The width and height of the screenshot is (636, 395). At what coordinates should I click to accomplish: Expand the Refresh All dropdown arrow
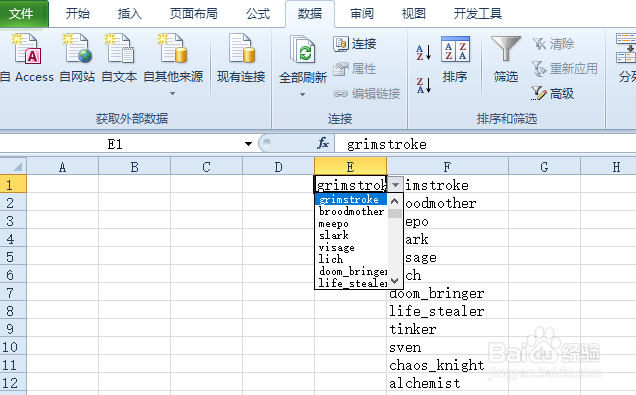[303, 94]
